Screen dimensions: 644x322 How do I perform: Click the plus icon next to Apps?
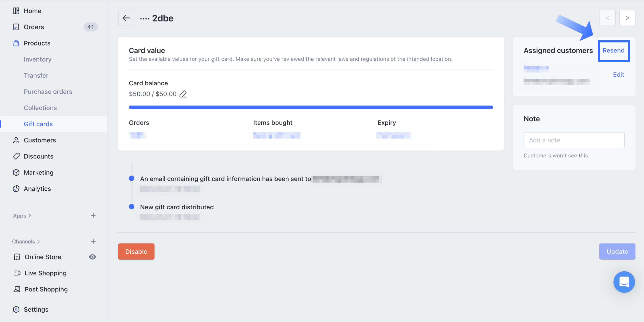[x=93, y=216]
